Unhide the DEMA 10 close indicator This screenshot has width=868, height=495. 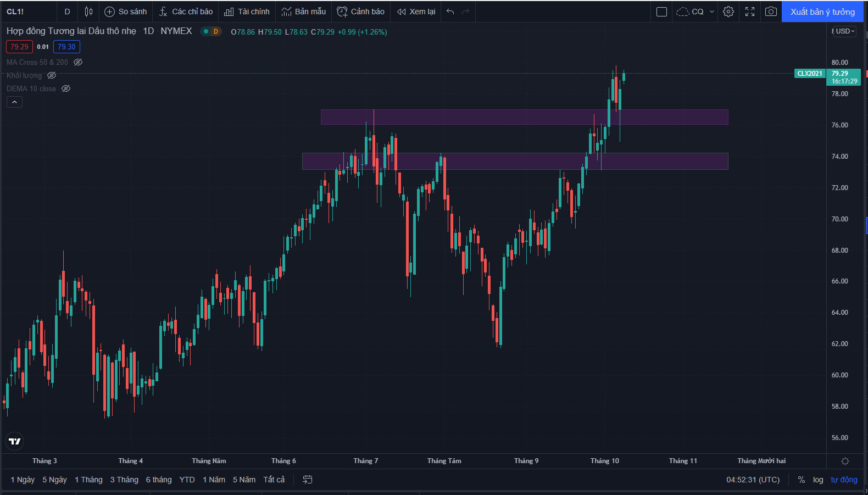click(66, 88)
